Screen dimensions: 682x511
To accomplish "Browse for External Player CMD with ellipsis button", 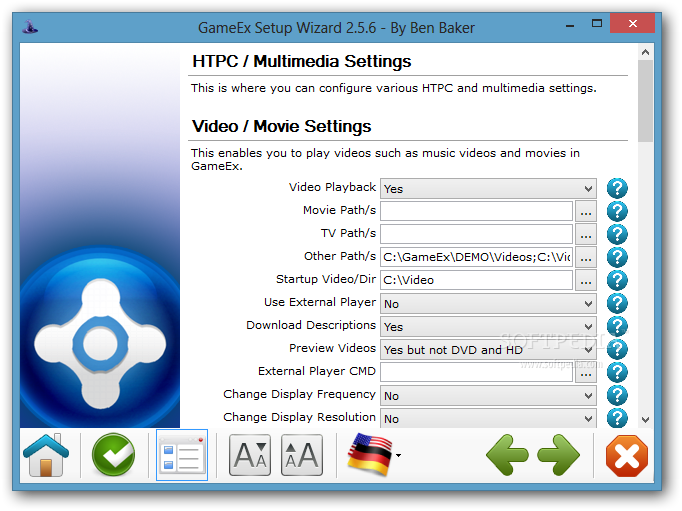I will click(586, 373).
